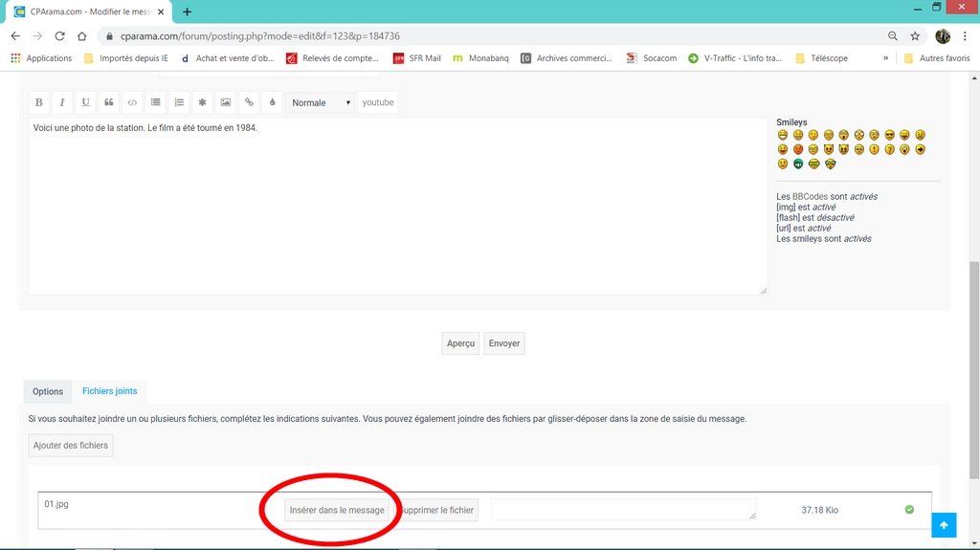This screenshot has height=550, width=980.
Task: Preview the post with Aperçu
Action: pos(460,343)
